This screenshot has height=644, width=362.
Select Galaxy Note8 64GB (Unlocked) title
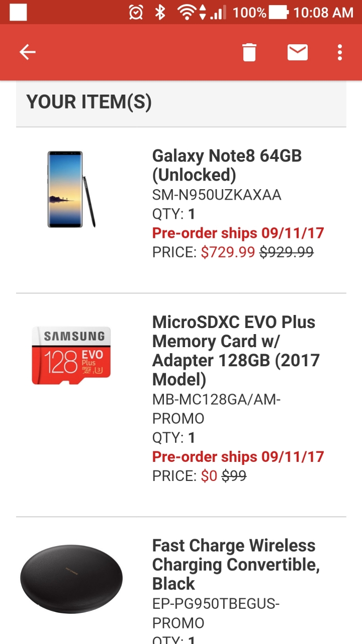227,165
